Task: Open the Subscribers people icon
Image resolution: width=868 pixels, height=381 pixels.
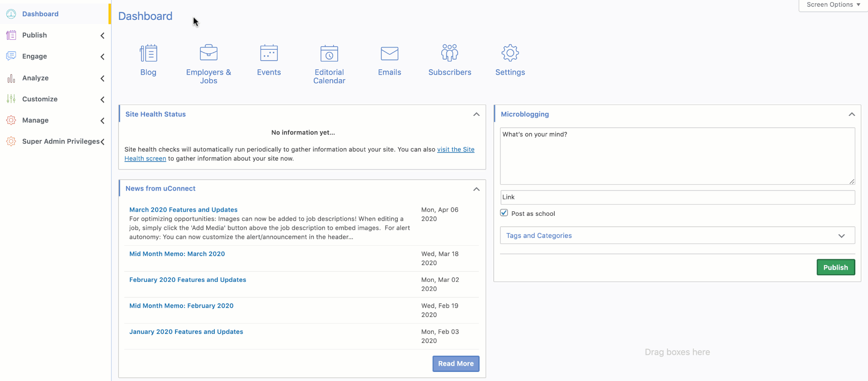Action: 449,53
